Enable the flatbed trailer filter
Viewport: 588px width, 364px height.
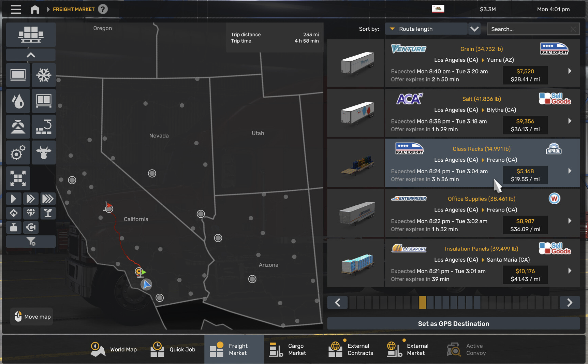click(18, 75)
